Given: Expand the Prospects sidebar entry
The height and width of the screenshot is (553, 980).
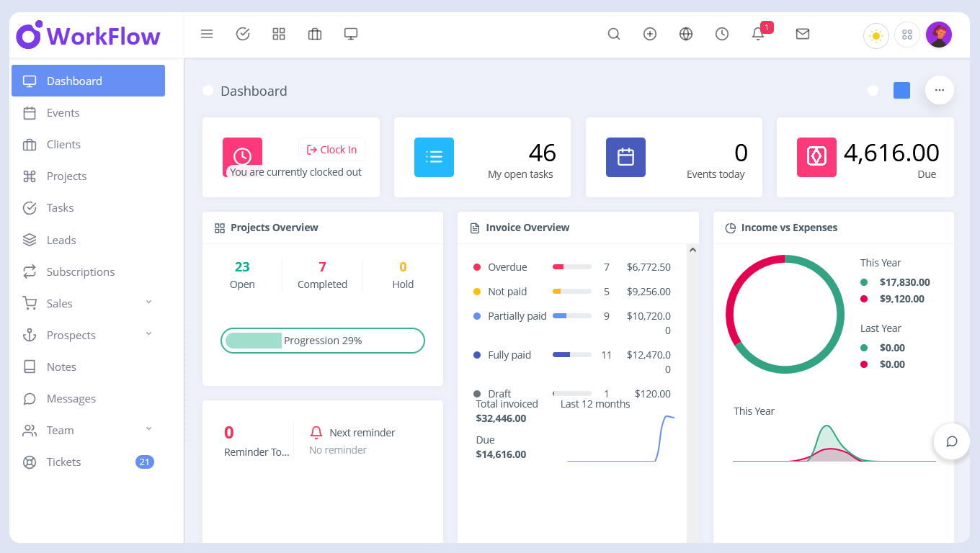Looking at the screenshot, I should [x=72, y=335].
